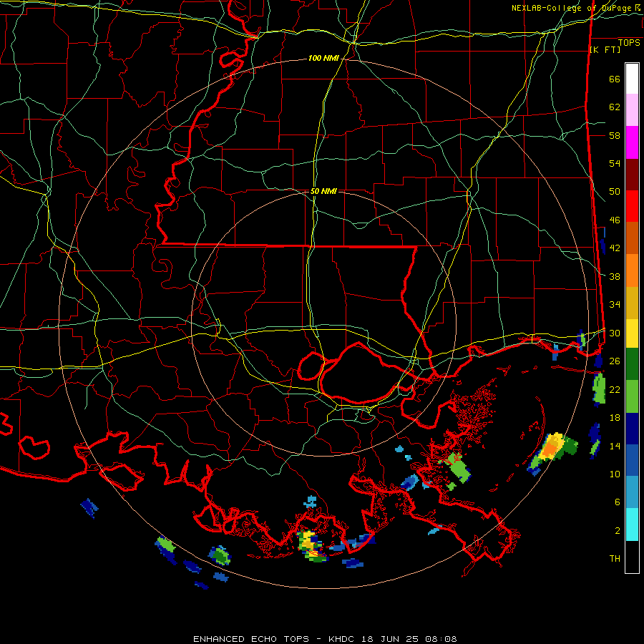Viewport: 644px width, 644px height.
Task: Click the legend value "38"
Action: 615,276
